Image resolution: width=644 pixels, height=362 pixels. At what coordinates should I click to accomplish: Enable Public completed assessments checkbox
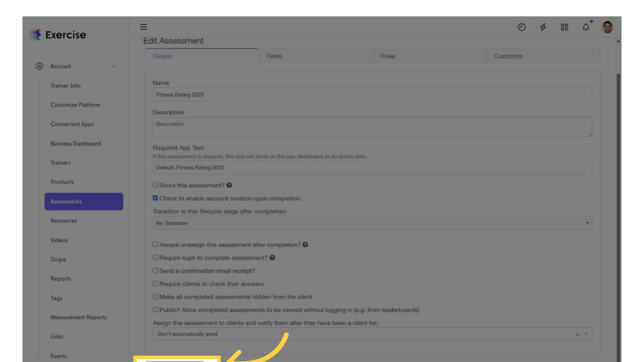(155, 310)
